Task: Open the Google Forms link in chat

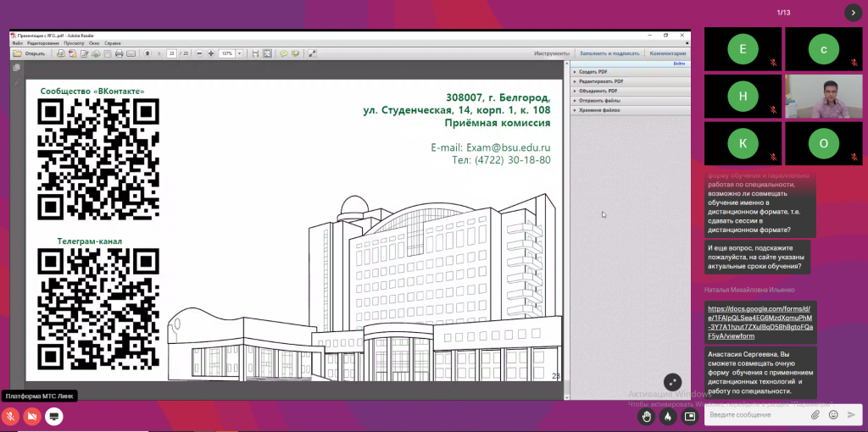Action: [760, 323]
